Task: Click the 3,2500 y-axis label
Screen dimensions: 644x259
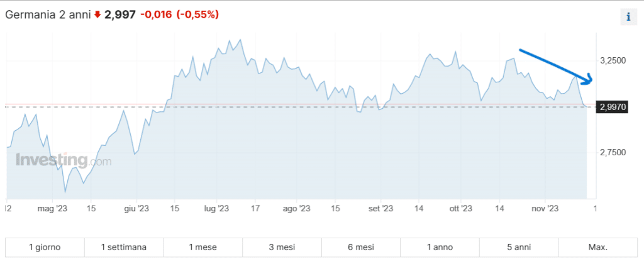Action: 613,61
